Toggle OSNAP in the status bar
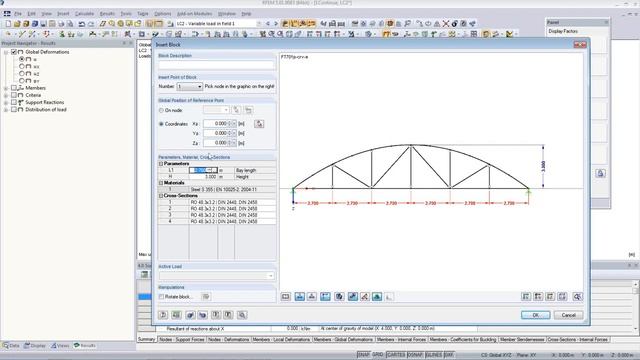The image size is (640, 360). pyautogui.click(x=415, y=355)
